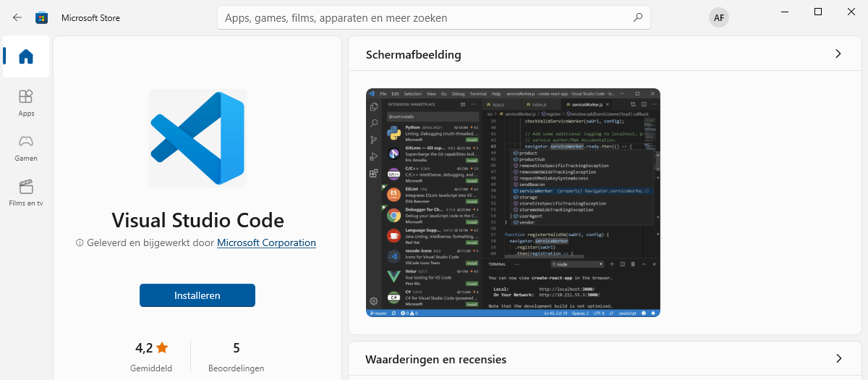Go back with the arrow button
The width and height of the screenshot is (868, 380).
click(x=17, y=17)
